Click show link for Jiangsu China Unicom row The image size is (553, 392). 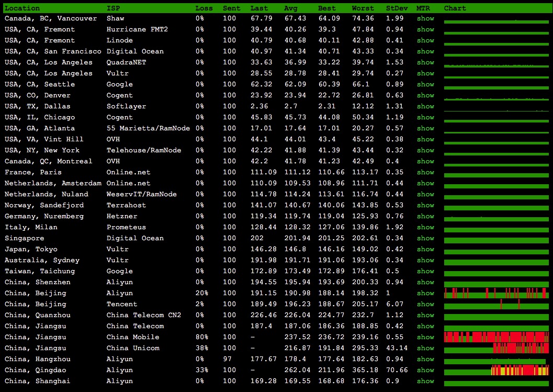point(425,348)
